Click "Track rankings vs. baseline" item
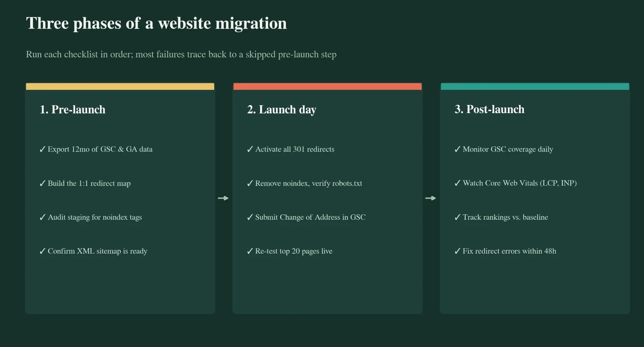Image resolution: width=644 pixels, height=347 pixels. tap(506, 217)
